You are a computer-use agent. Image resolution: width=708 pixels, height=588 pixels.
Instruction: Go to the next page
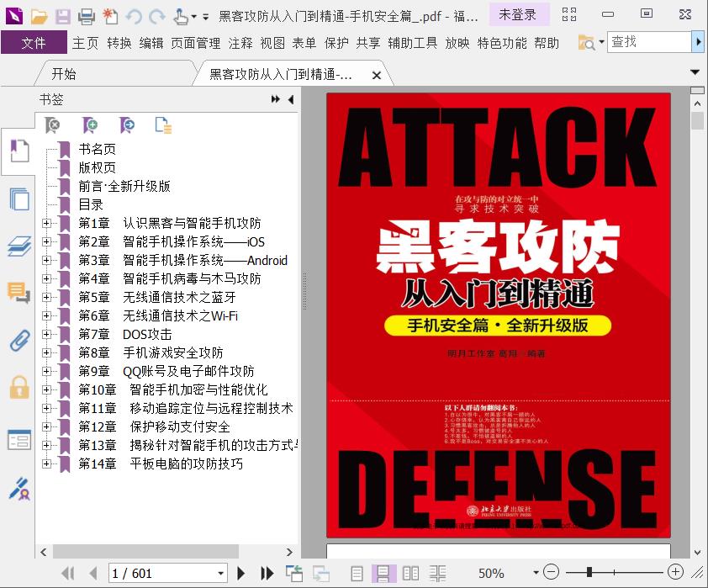coord(241,573)
